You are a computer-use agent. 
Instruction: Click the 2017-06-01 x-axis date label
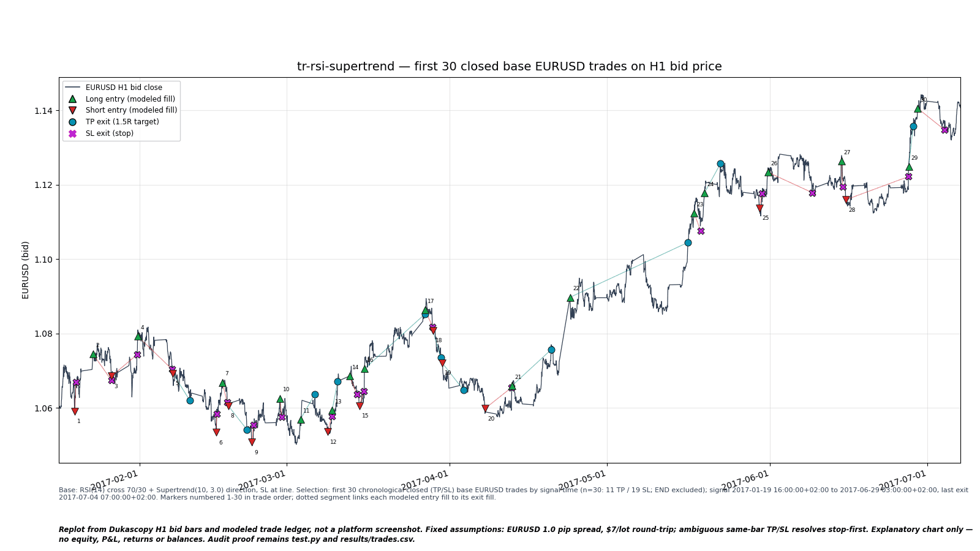745,481
